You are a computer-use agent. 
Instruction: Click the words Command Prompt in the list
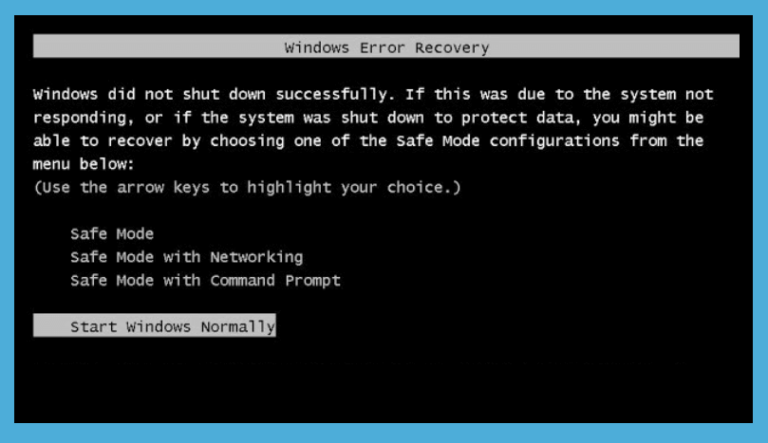[275, 281]
